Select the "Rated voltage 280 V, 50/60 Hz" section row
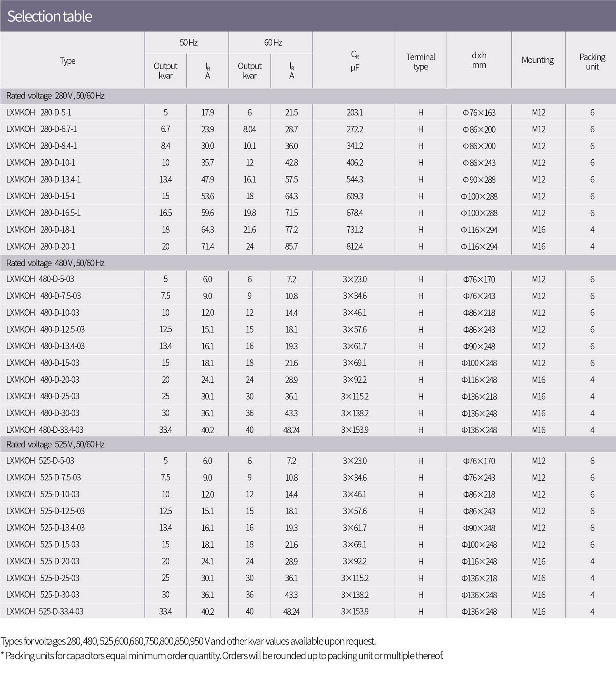Image resolution: width=616 pixels, height=675 pixels. tap(55, 96)
